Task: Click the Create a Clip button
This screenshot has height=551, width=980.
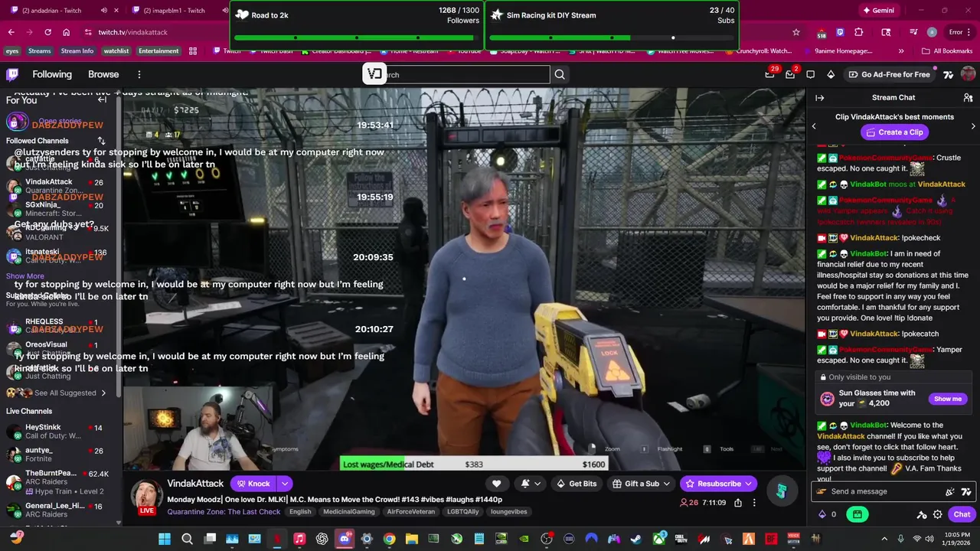Action: pyautogui.click(x=893, y=132)
